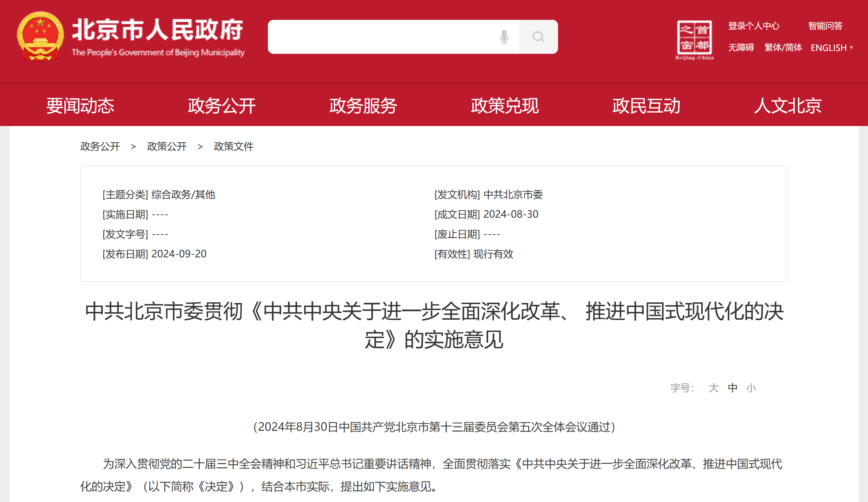The width and height of the screenshot is (868, 502).
Task: Click the 政策文件 breadcrumb link
Action: (x=234, y=147)
